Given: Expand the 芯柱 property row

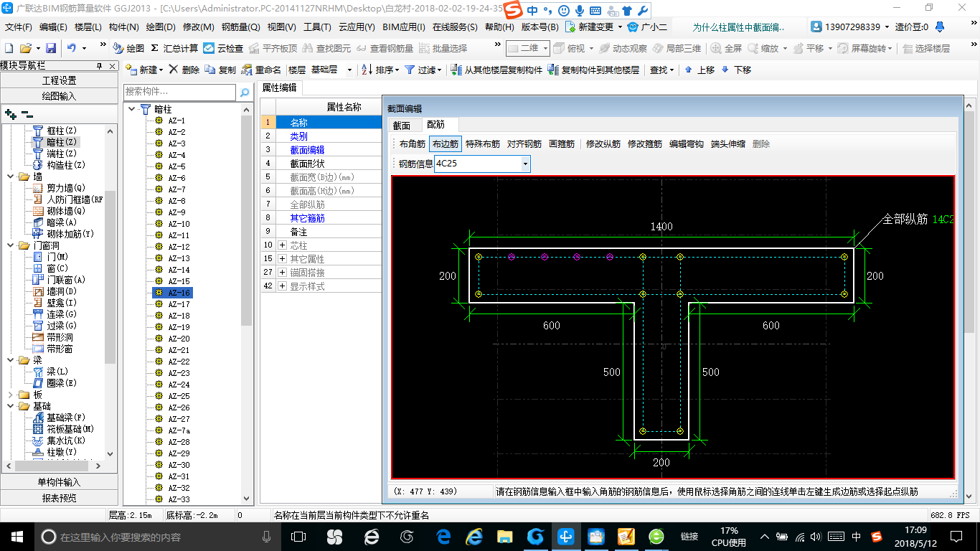Looking at the screenshot, I should tap(282, 245).
